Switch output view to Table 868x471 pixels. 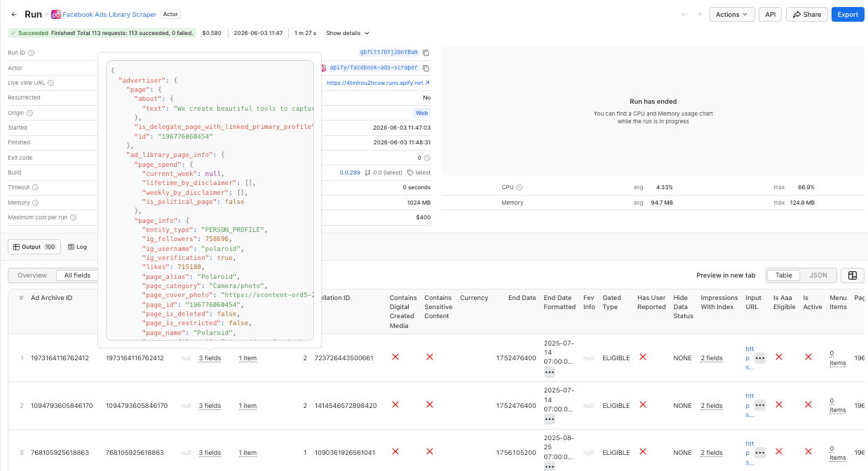(784, 275)
